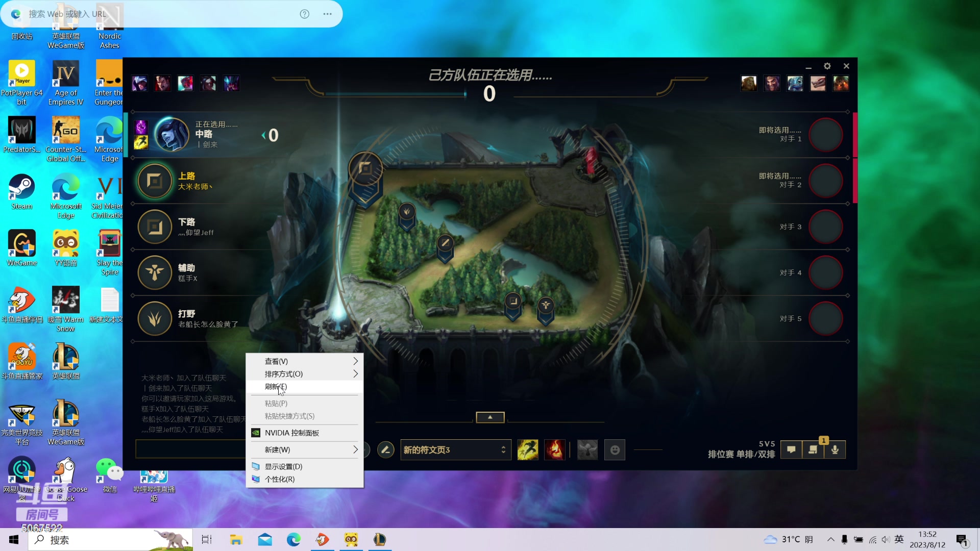Open Steam desktop shortcut
Viewport: 980px width, 551px height.
[x=22, y=192]
